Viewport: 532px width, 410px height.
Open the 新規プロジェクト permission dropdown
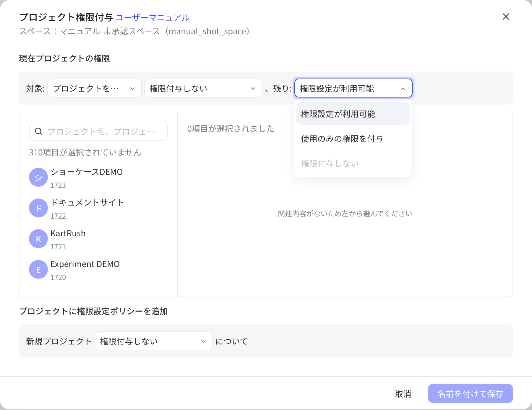pyautogui.click(x=153, y=341)
